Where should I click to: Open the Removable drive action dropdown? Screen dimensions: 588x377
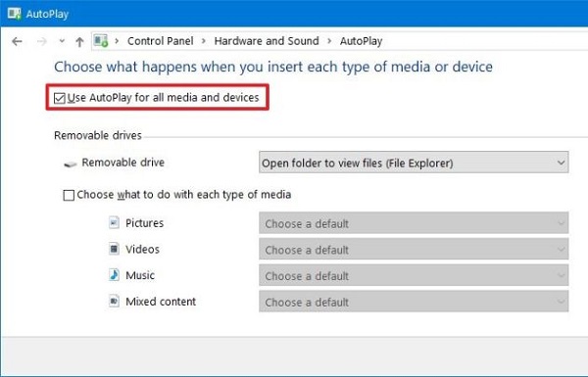pos(414,163)
